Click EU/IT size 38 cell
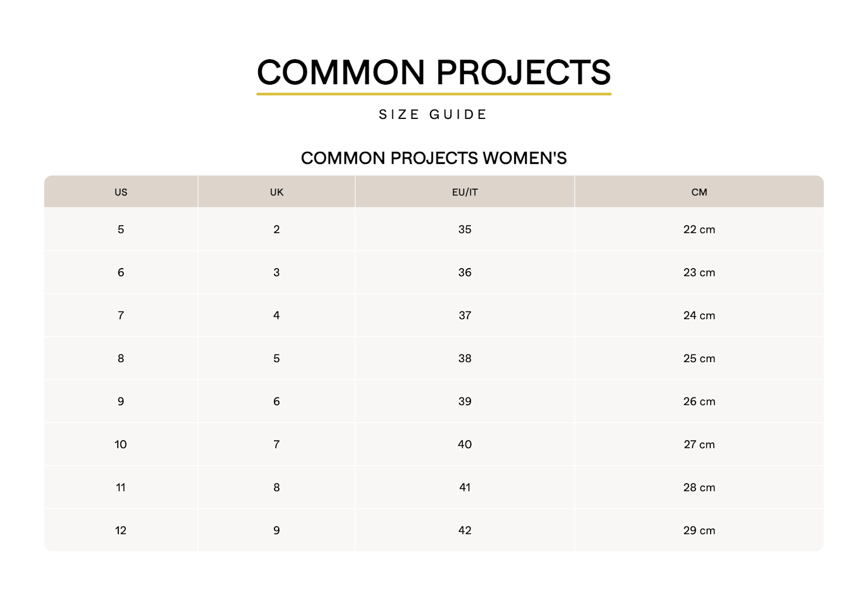 tap(465, 358)
